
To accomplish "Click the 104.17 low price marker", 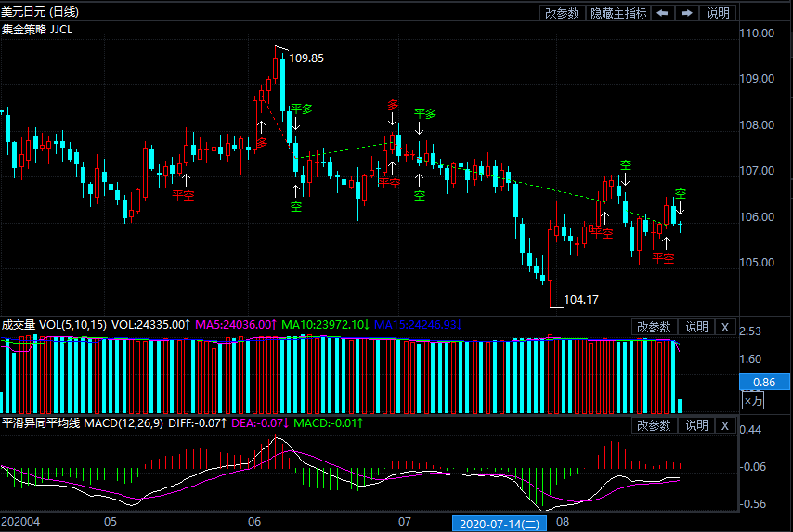I will click(x=580, y=300).
